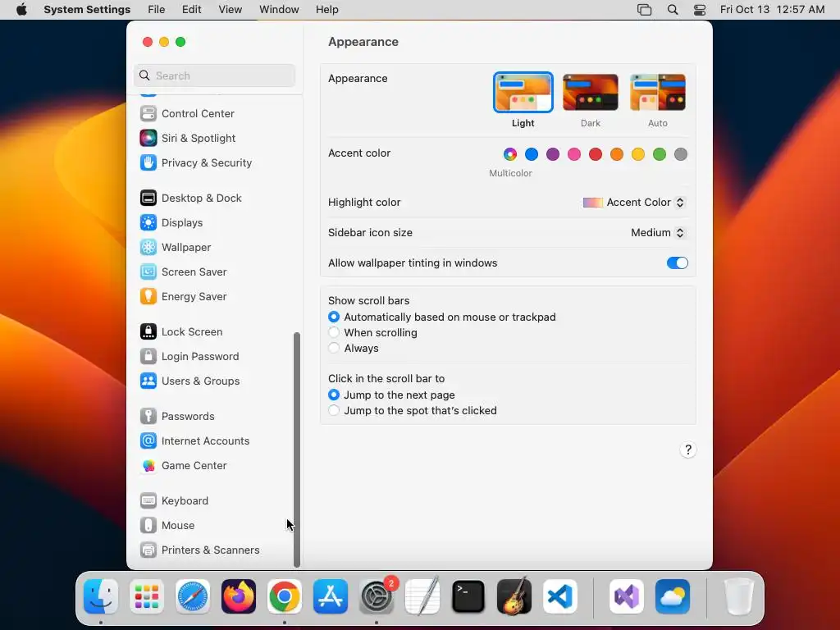Click the help question mark button
The image size is (840, 630).
[x=688, y=450]
